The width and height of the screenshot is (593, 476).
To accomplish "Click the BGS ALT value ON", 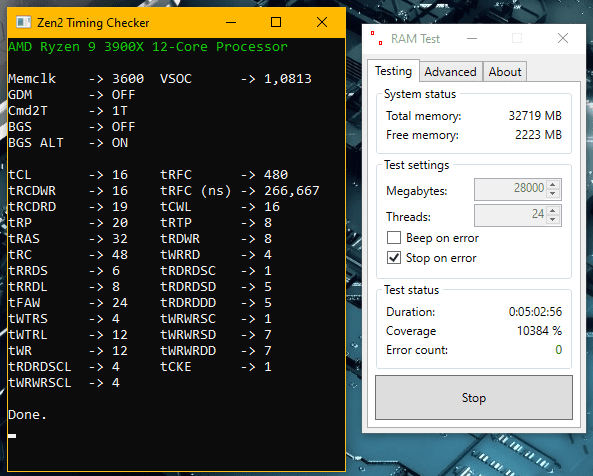I will [x=120, y=143].
